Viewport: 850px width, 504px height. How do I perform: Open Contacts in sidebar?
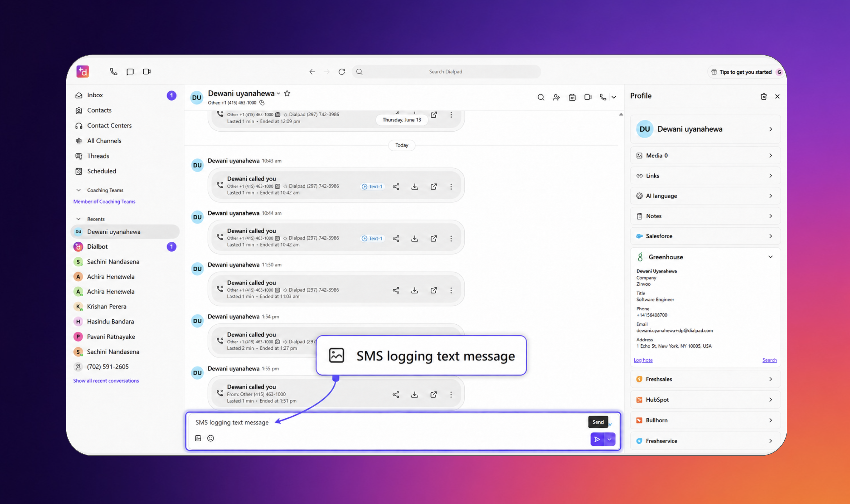point(125,110)
